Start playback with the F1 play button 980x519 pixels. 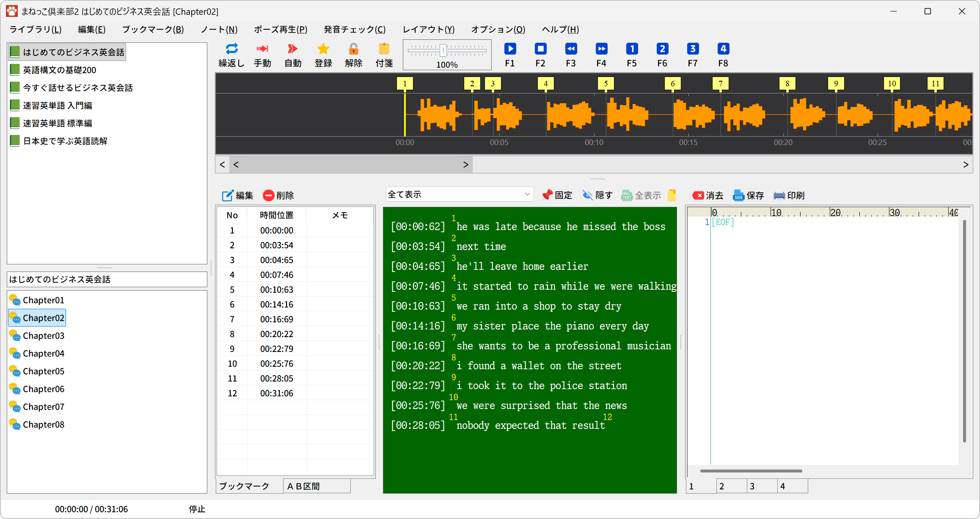click(x=510, y=55)
